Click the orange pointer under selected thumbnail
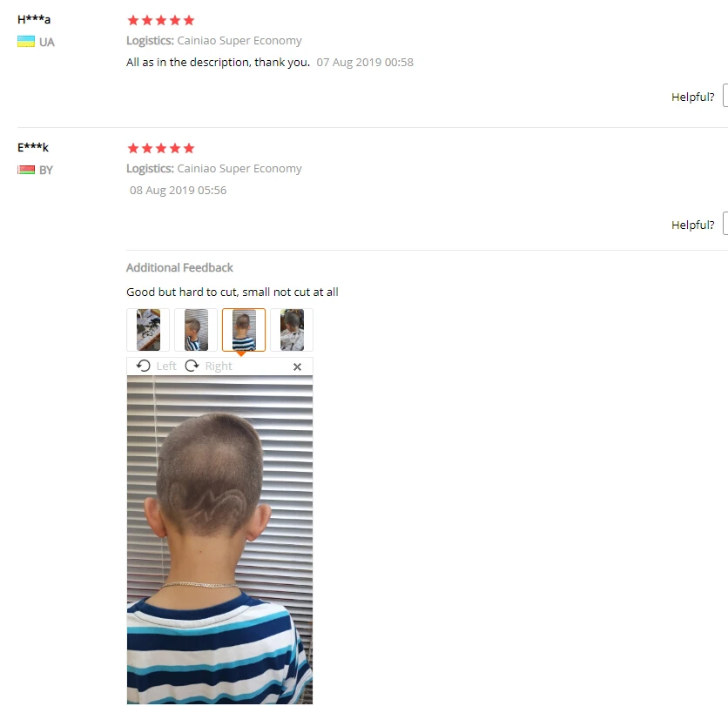The width and height of the screenshot is (728, 706). [x=241, y=353]
